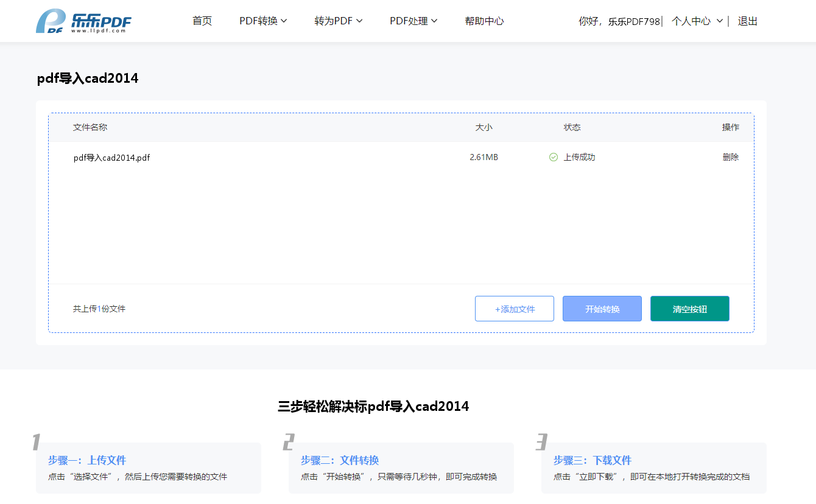816x504 pixels.
Task: Click the 退出 logout link
Action: (748, 21)
